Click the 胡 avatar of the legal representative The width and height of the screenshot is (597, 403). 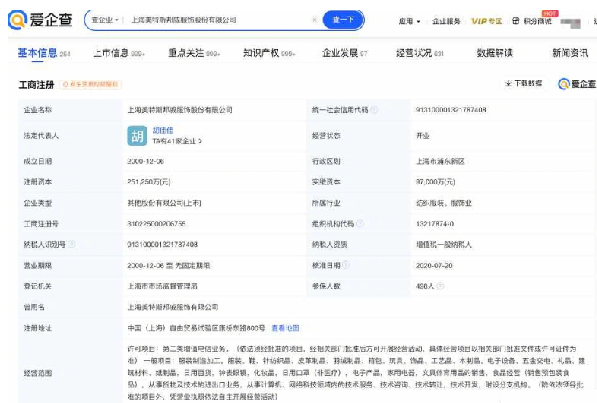137,136
